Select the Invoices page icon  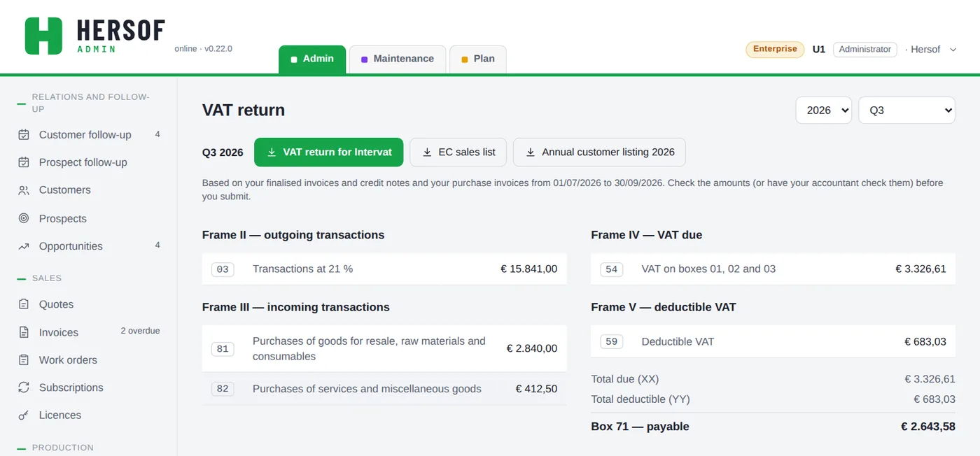pos(24,332)
